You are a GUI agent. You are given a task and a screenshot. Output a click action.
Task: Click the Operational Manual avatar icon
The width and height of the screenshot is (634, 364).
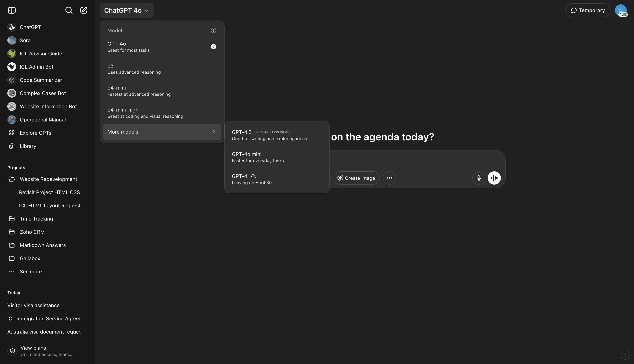point(12,120)
